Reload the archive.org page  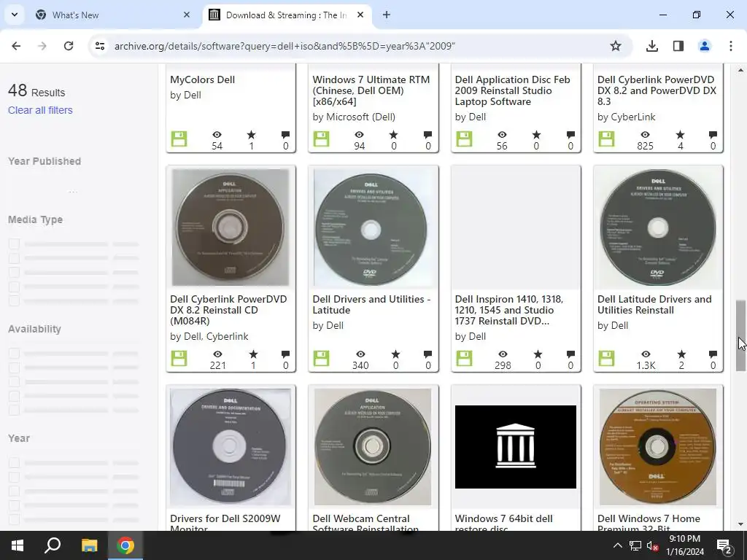[69, 46]
